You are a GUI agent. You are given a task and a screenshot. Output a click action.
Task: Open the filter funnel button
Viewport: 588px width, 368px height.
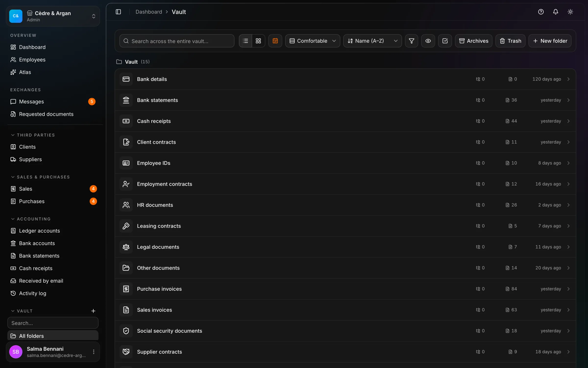pos(412,41)
